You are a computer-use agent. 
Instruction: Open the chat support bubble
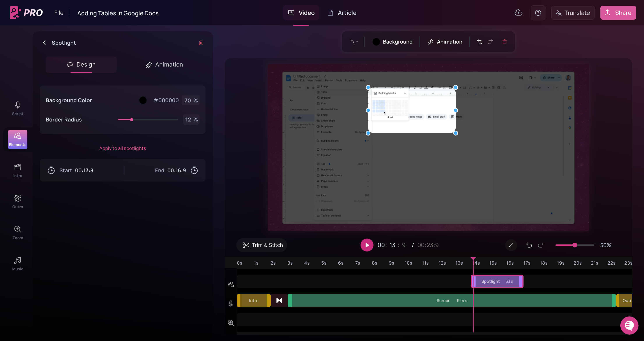[x=629, y=325]
